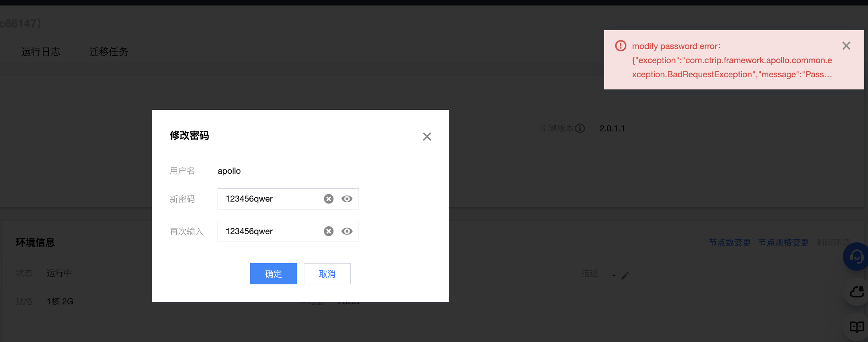Image resolution: width=868 pixels, height=342 pixels.
Task: Click the red error alert icon
Action: pos(621,46)
